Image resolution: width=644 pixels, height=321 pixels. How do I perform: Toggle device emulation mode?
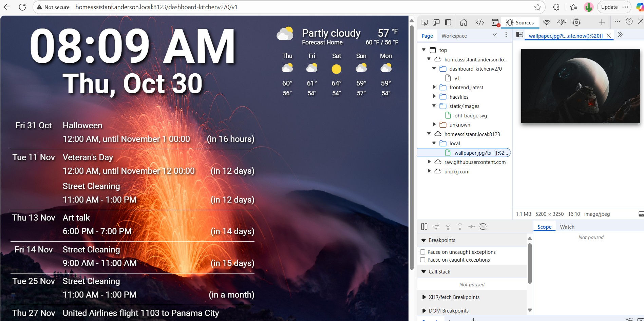click(x=436, y=22)
